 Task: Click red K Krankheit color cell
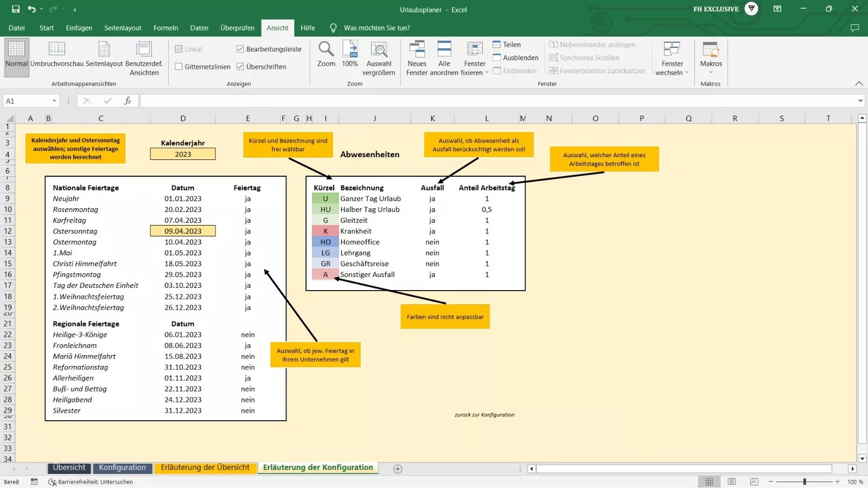click(x=325, y=231)
